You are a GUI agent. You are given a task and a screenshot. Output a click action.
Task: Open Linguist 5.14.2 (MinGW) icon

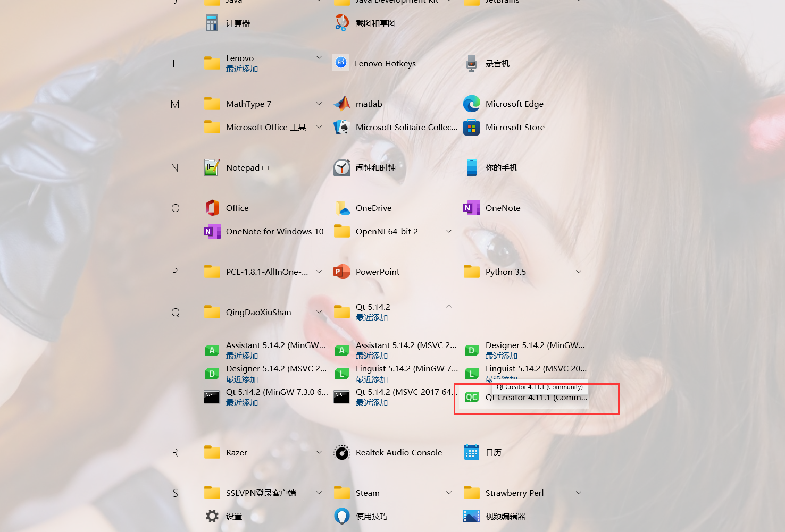click(x=342, y=374)
